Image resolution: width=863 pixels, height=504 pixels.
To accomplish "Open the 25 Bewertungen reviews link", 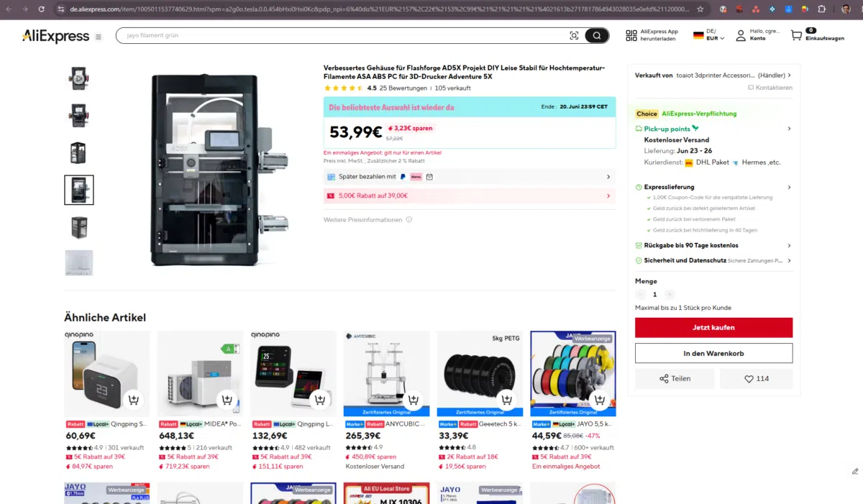I will tap(403, 88).
